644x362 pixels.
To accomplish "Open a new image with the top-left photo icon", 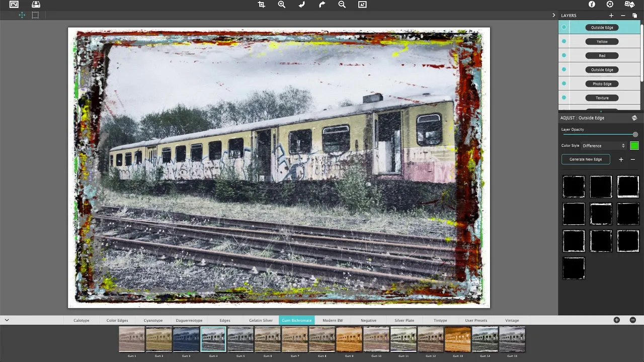I will coord(14,5).
